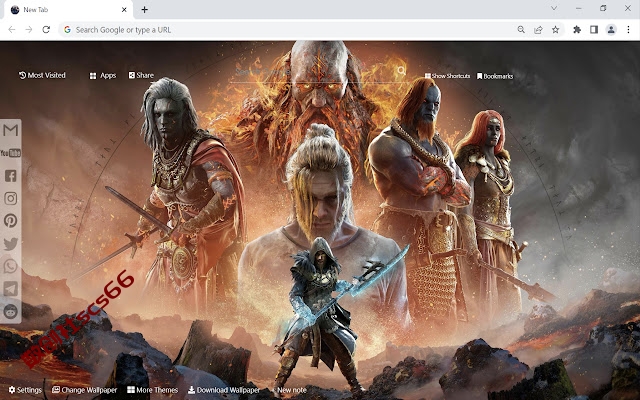Open Gmail from the left sidebar
Viewport: 640px width, 400px height.
(x=11, y=131)
